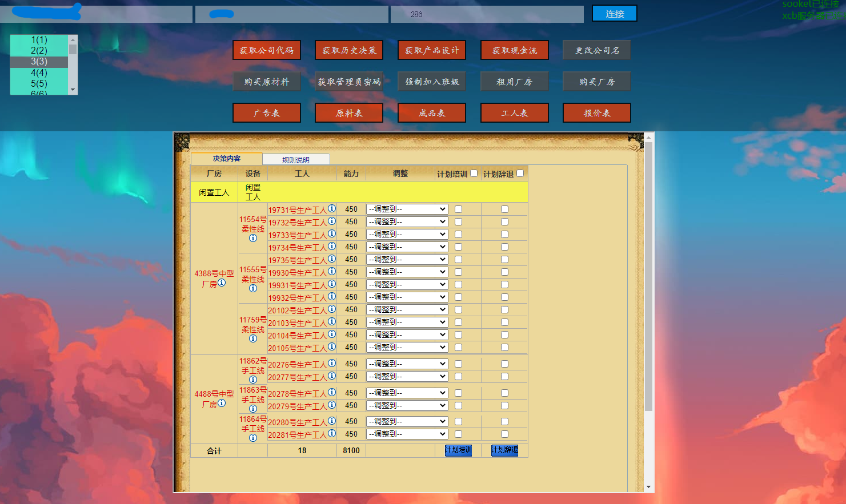The height and width of the screenshot is (504, 846).
Task: Expand the adjustment dropdown for worker 20276号
Action: 407,363
